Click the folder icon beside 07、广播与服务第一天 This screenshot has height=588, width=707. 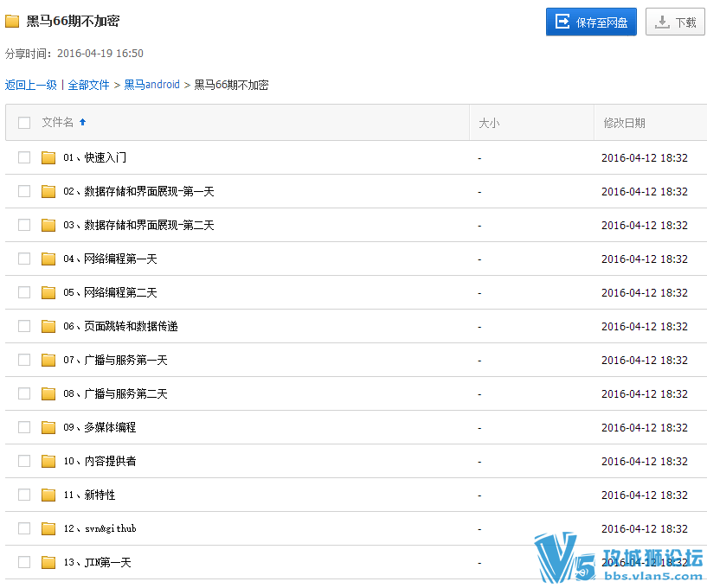pos(48,360)
